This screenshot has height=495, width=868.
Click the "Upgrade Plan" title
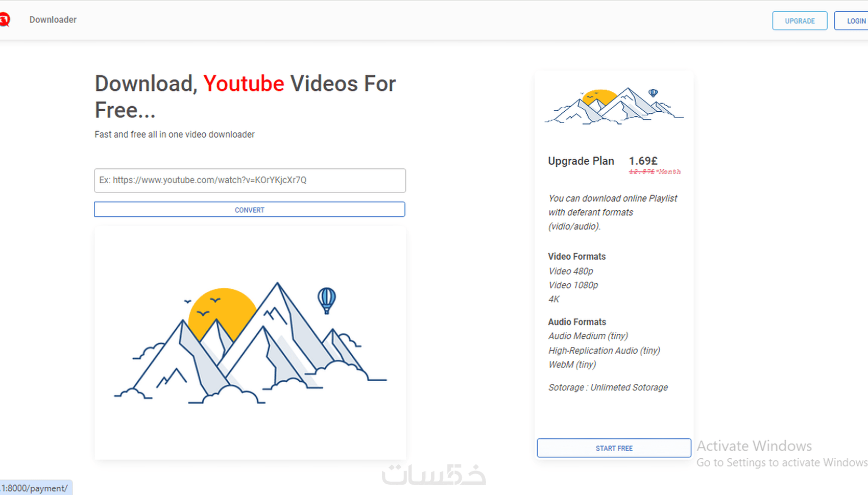(x=581, y=161)
